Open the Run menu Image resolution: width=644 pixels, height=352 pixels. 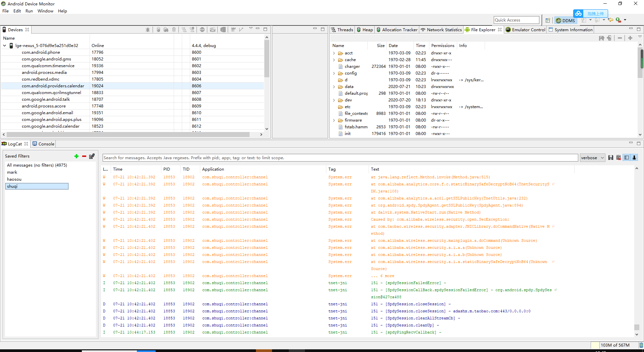coord(29,11)
